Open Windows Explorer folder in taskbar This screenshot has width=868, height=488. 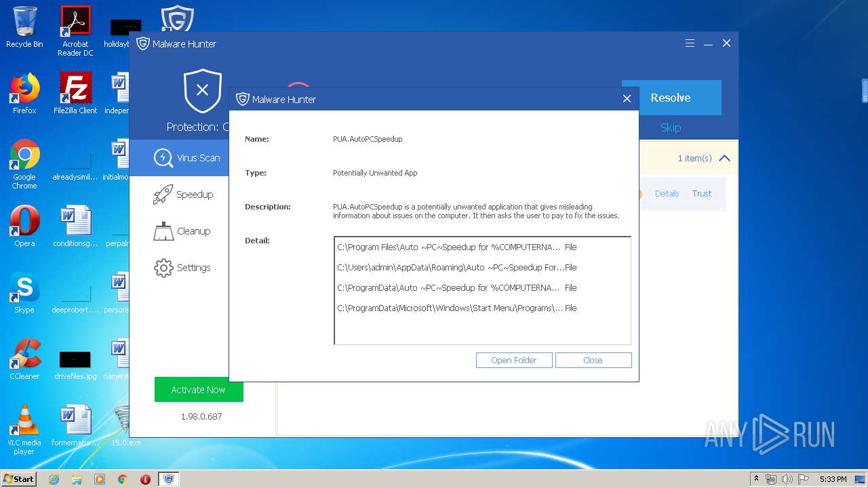pyautogui.click(x=77, y=479)
